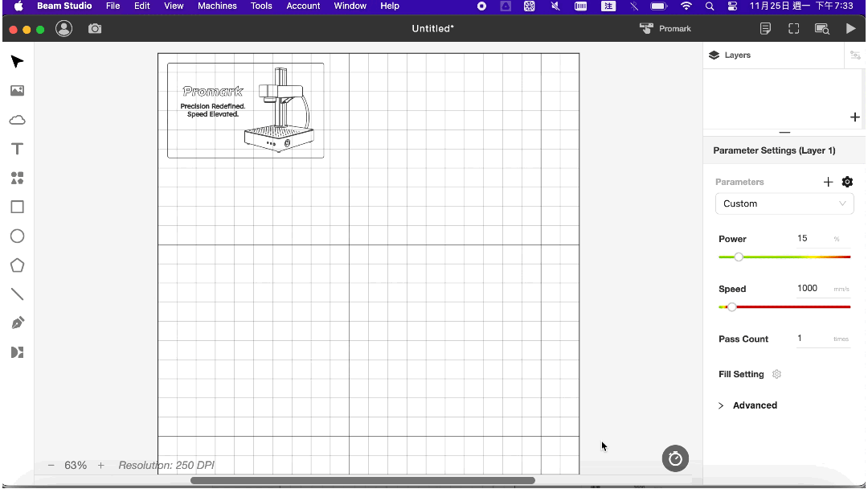This screenshot has height=489, width=868.
Task: Click the time estimate round button
Action: [x=675, y=458]
